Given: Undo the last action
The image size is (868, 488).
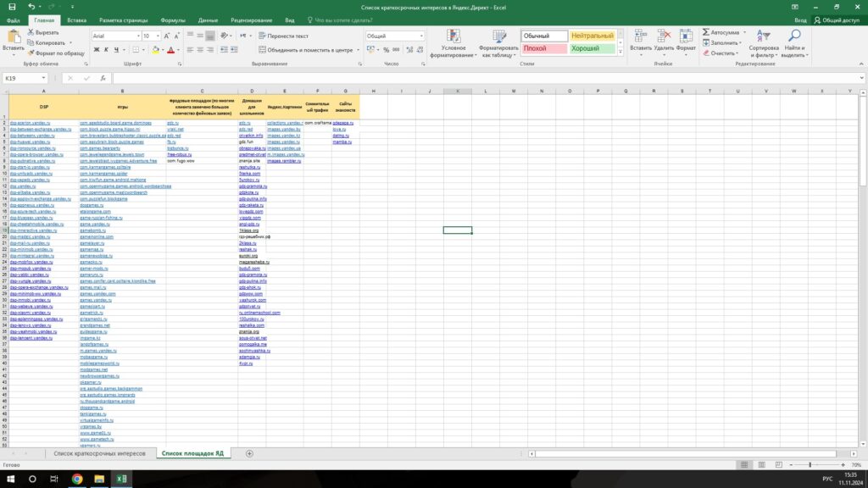Looking at the screenshot, I should pos(31,7).
